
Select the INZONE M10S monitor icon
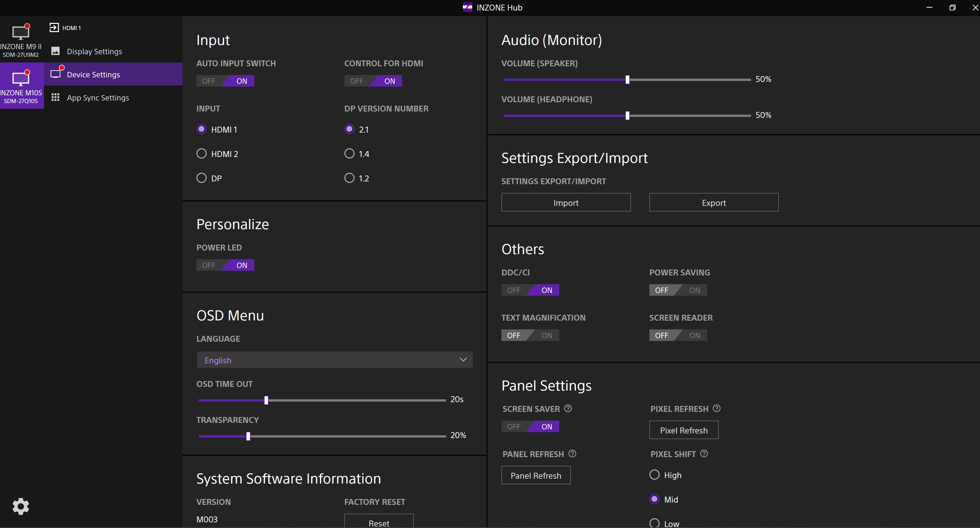tap(21, 79)
